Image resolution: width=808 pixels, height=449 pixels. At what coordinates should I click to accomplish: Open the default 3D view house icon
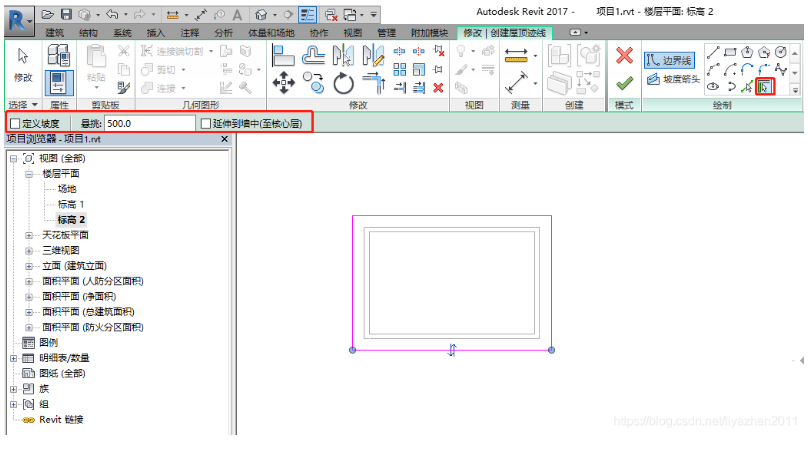tap(262, 15)
